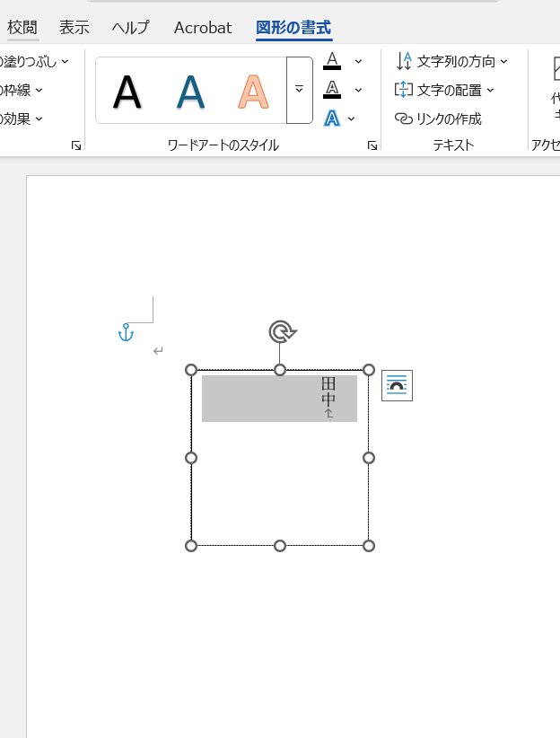Switch to the 表示 tab

74,27
